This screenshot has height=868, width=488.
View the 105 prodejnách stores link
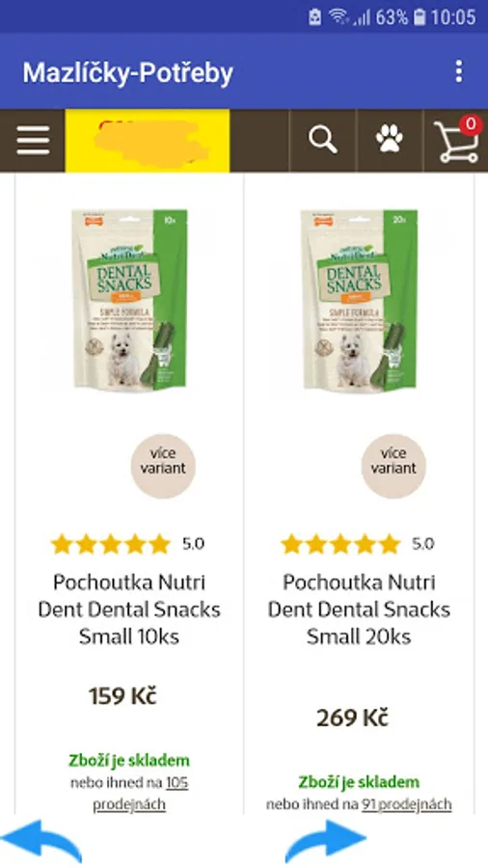tap(141, 794)
